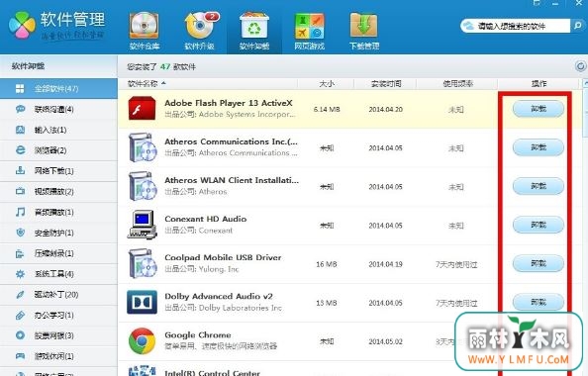Uninstall Atheros WLAN Client Installation
Viewport: 588px width, 376px height.
539,186
